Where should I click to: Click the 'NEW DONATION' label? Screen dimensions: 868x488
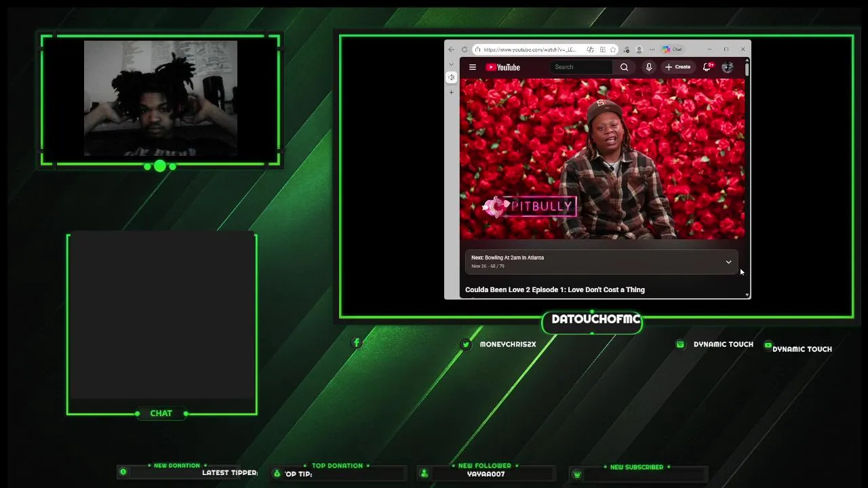tap(176, 466)
